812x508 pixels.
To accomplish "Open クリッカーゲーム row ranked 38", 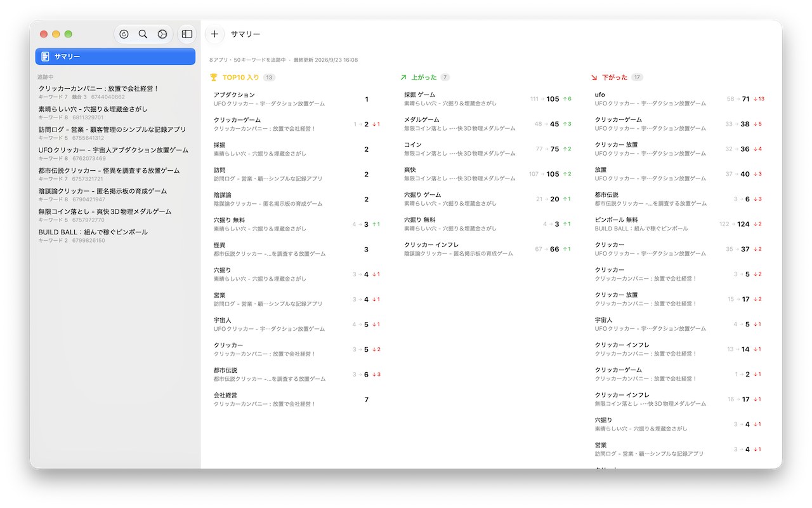I will pos(678,124).
